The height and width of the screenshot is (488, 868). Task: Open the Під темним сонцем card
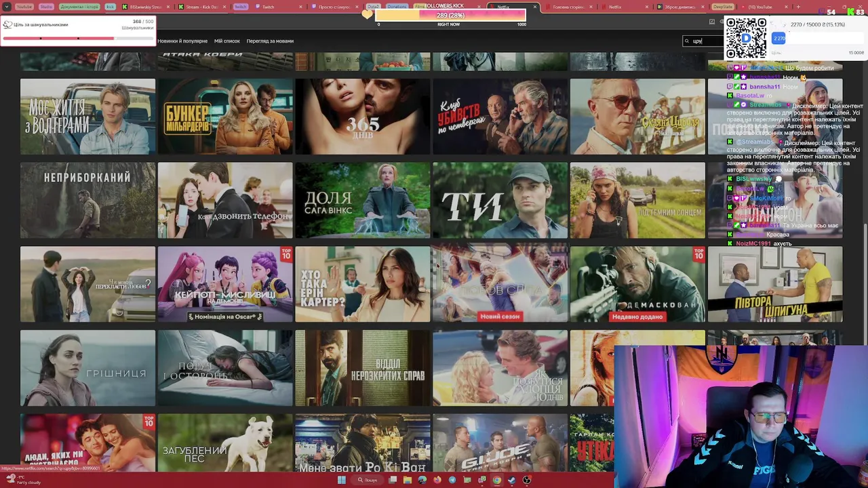click(637, 200)
